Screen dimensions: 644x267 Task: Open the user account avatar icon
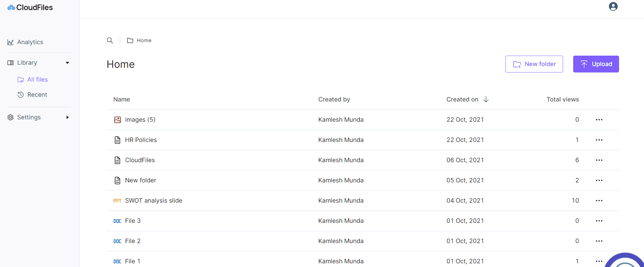pyautogui.click(x=613, y=6)
